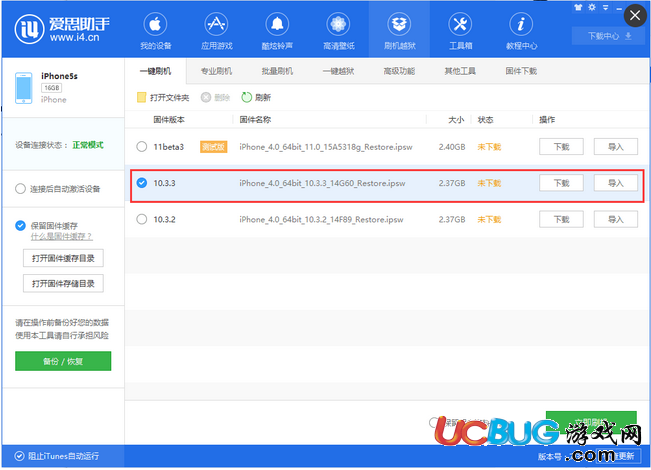Open the title bar dropdown menu arrow
This screenshot has width=651, height=470.
(x=606, y=7)
